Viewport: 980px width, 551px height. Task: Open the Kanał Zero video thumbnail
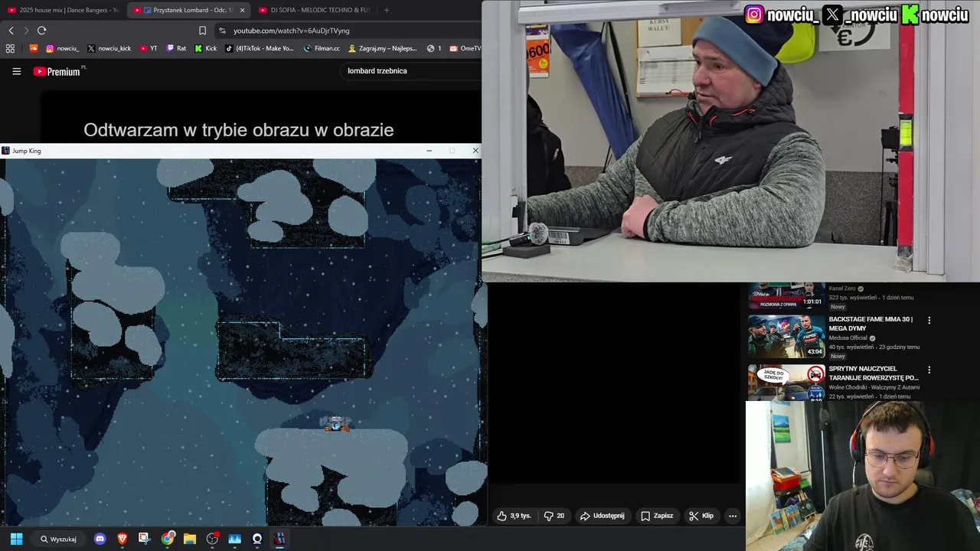[x=786, y=295]
